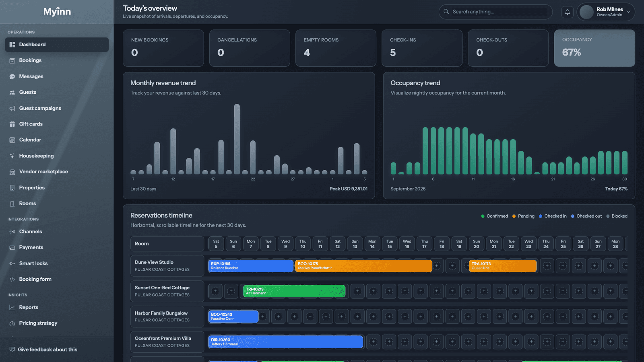This screenshot has height=362, width=644.
Task: Click the Reports chart icon
Action: point(12,307)
